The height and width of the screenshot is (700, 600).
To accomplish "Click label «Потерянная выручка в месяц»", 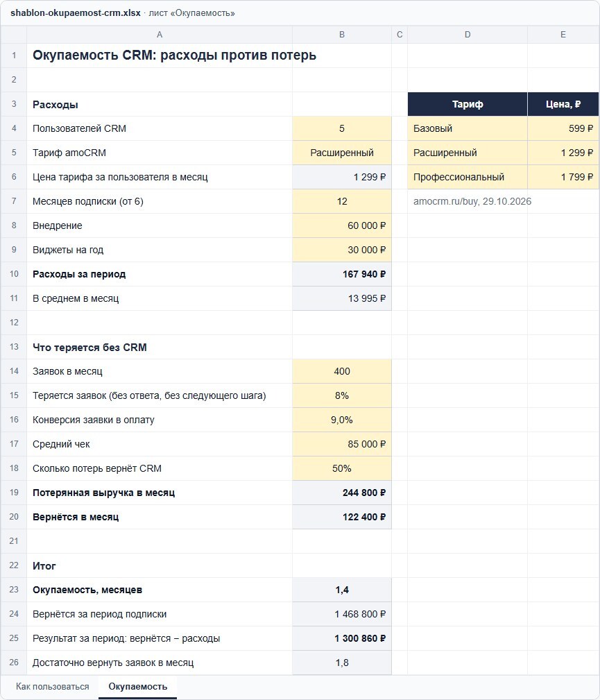I will tap(103, 493).
